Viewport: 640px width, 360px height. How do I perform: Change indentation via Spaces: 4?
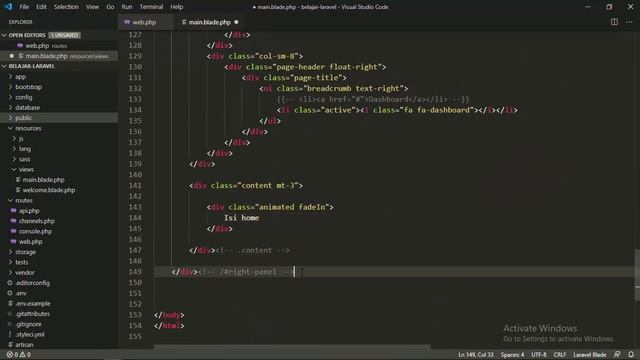(512, 355)
